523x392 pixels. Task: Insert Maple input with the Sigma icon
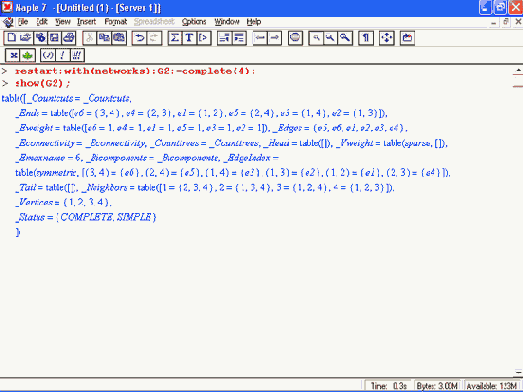[x=175, y=38]
